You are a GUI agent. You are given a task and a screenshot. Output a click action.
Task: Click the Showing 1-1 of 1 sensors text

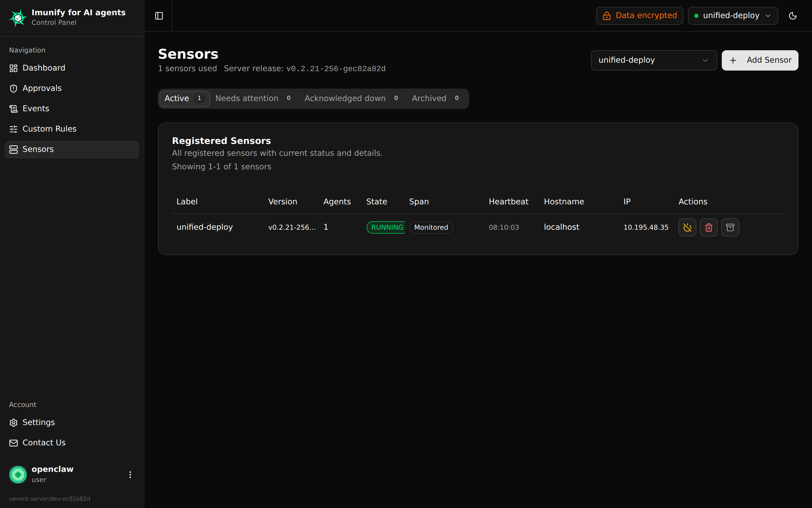click(x=221, y=167)
